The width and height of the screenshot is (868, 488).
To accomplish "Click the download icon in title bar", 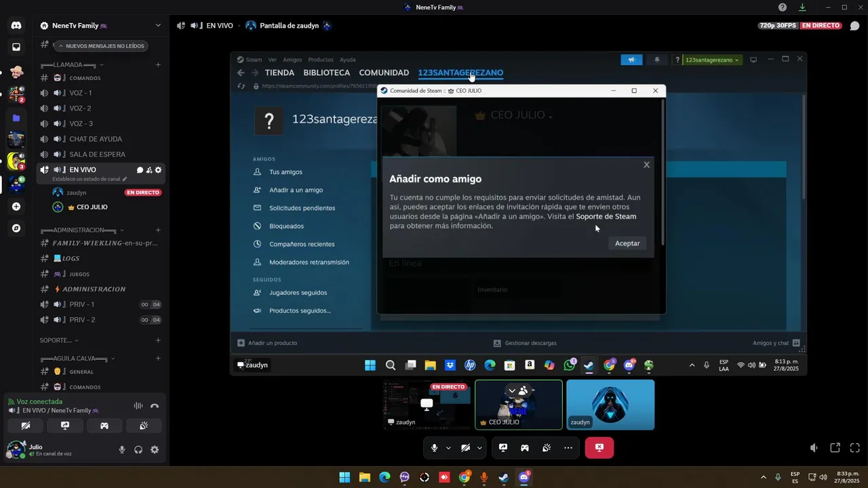I will (x=802, y=7).
